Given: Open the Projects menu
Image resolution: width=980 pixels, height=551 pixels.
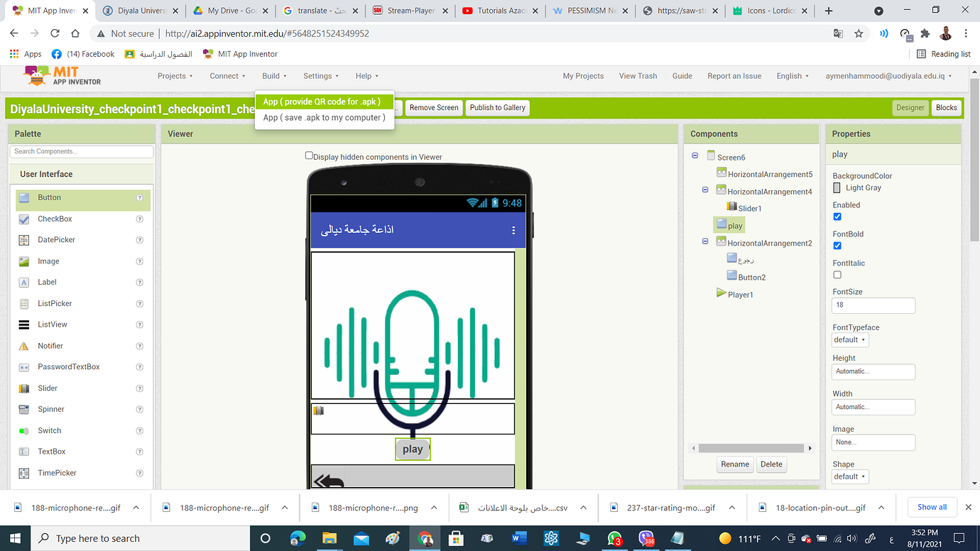Looking at the screenshot, I should (x=175, y=75).
